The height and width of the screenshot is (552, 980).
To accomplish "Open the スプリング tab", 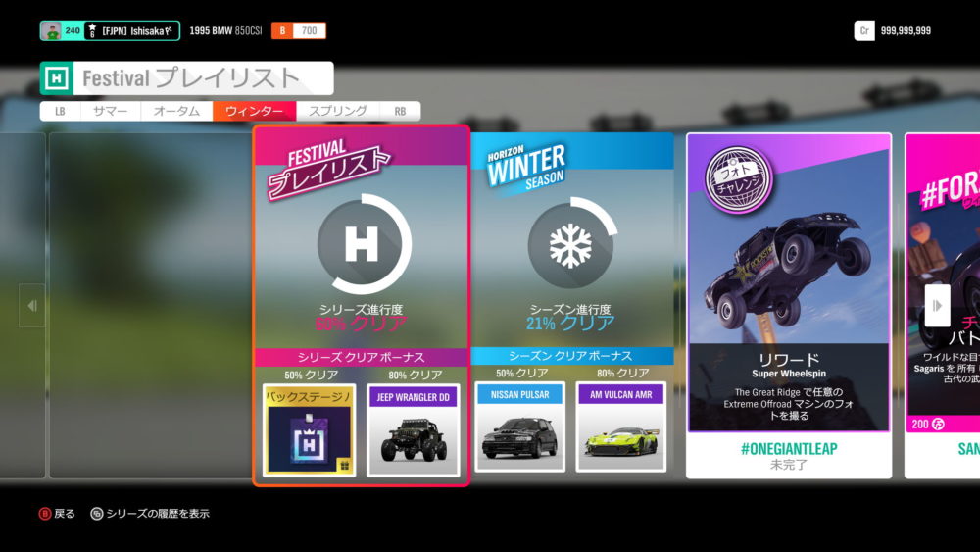I will [337, 111].
